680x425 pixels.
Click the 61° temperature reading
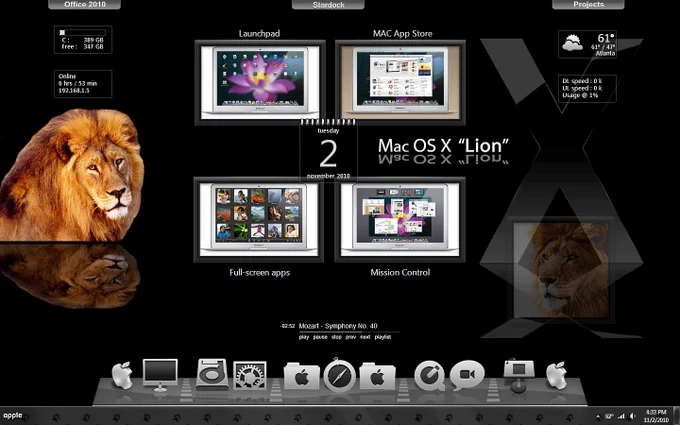pyautogui.click(x=606, y=38)
